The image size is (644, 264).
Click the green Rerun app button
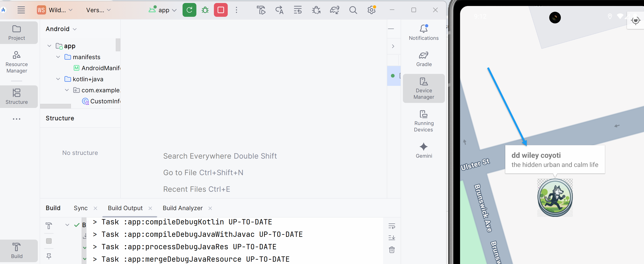pyautogui.click(x=189, y=10)
